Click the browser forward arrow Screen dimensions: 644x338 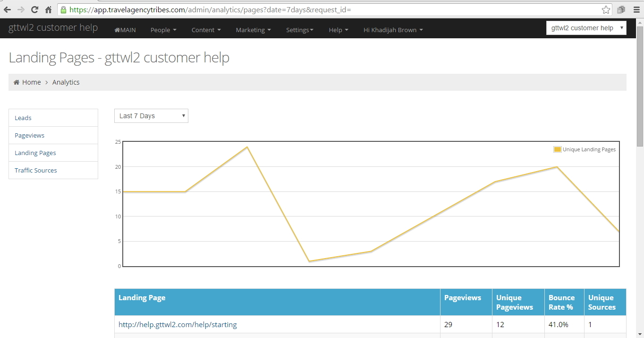click(x=21, y=9)
